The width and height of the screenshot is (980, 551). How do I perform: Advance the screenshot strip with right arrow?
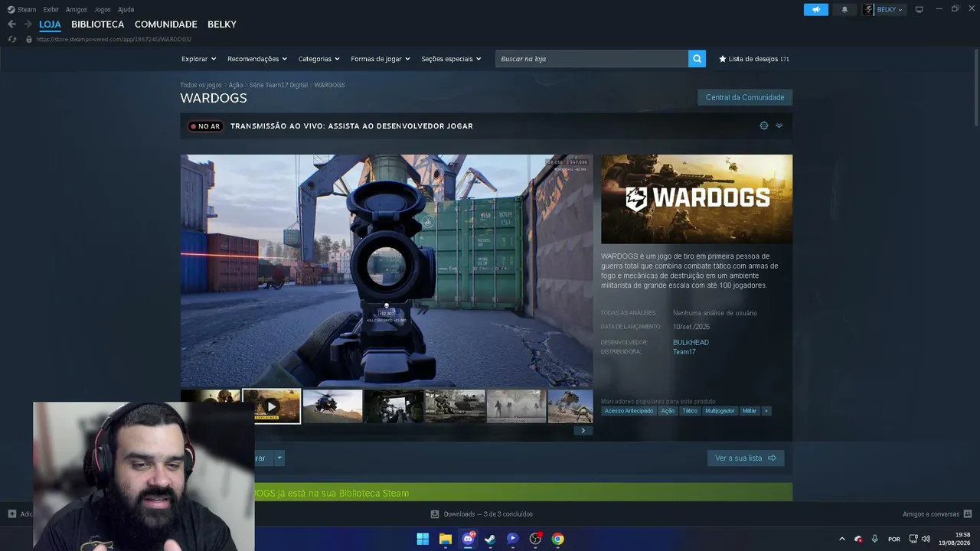pyautogui.click(x=583, y=431)
